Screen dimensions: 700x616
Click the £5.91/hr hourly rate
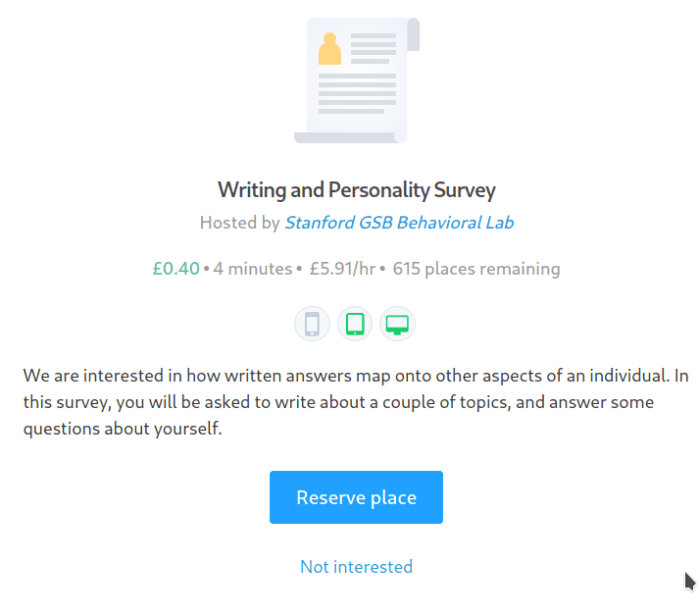point(345,269)
